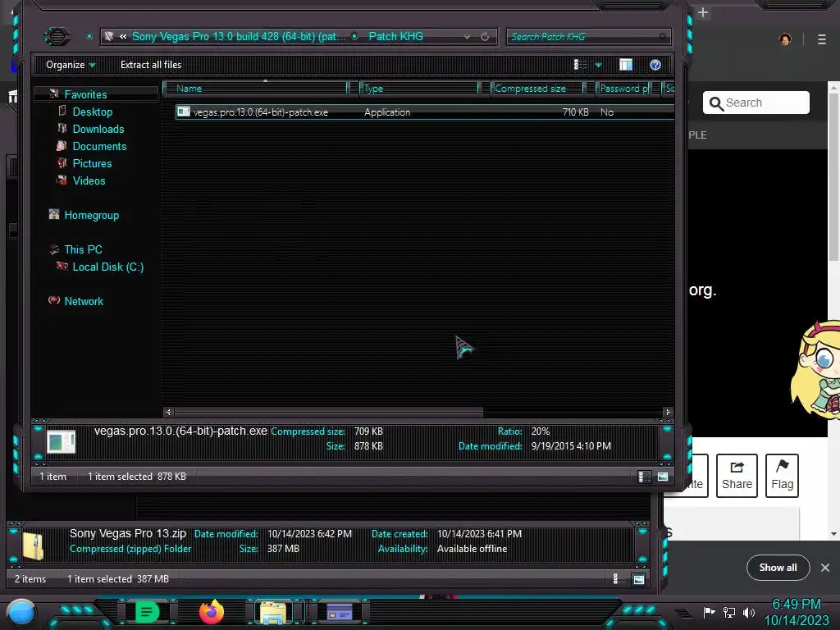Click the Network icon
The height and width of the screenshot is (630, 840).
click(x=53, y=300)
